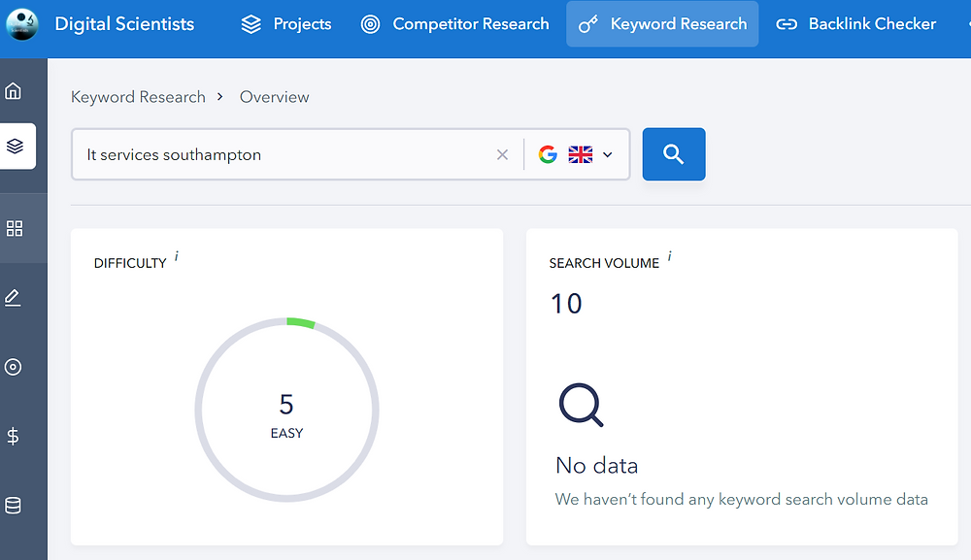Click the pencil edit sidebar icon
Screen dimensions: 971x560
(x=13, y=298)
